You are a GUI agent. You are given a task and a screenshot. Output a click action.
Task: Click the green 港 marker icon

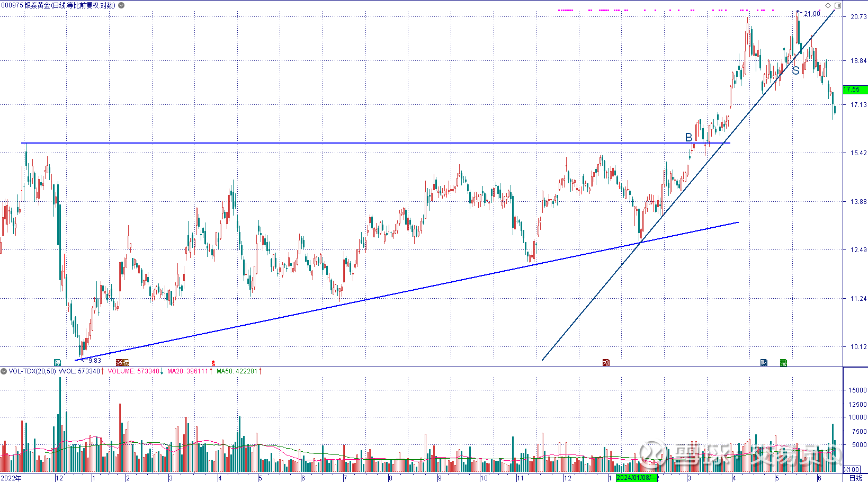783,362
